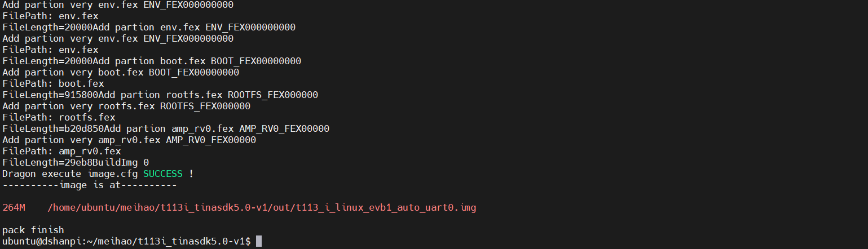868x249 pixels.
Task: Click the "pack finish" message line
Action: (33, 230)
